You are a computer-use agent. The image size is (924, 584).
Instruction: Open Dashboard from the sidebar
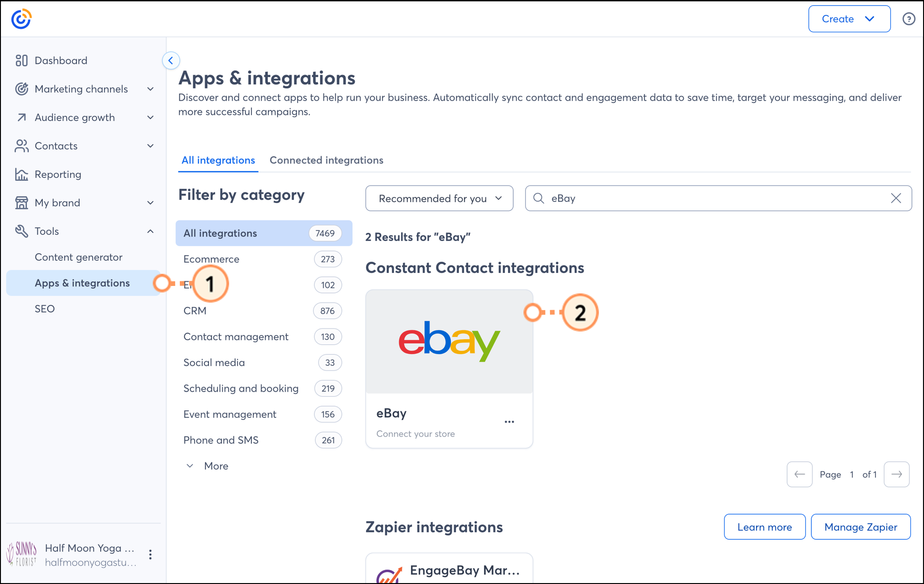[x=61, y=61]
